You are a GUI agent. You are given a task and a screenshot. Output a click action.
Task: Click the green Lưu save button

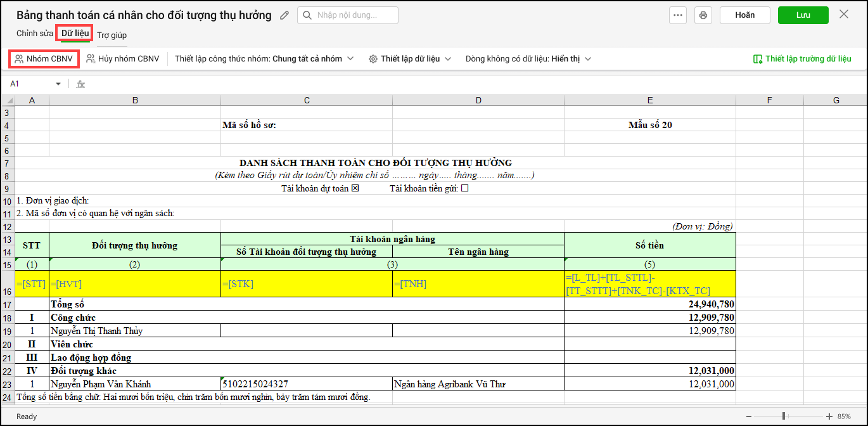tap(803, 15)
